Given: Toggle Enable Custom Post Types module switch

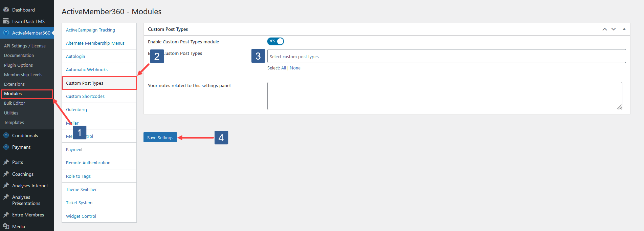Looking at the screenshot, I should pos(275,41).
